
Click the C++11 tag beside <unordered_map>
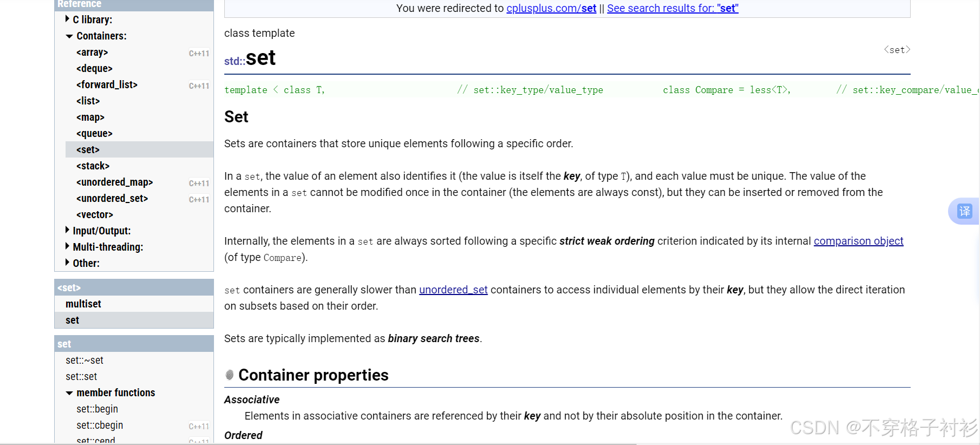pos(199,183)
